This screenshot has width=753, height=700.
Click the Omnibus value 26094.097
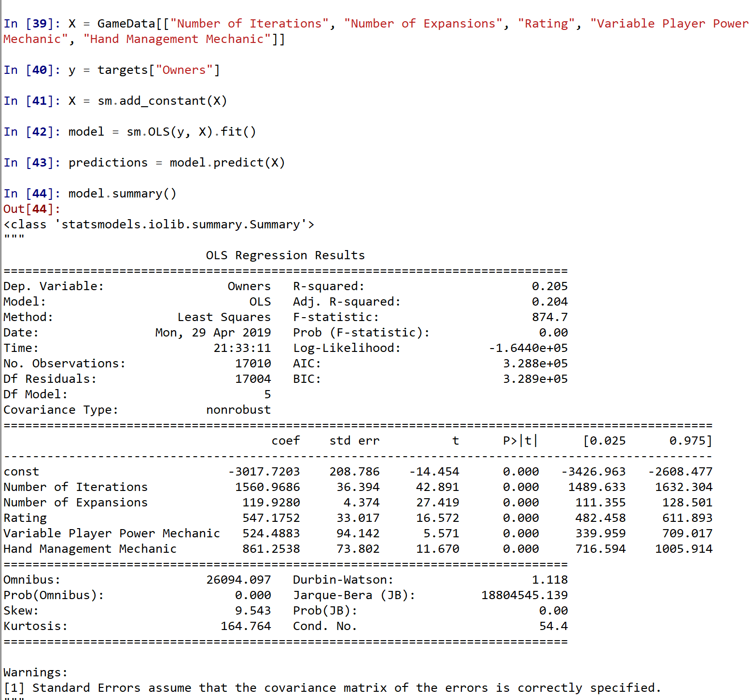[238, 580]
